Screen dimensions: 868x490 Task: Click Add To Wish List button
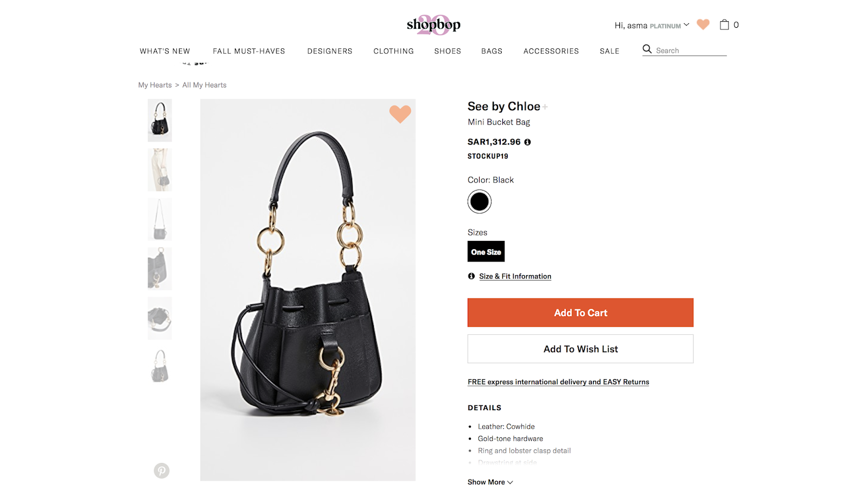(580, 349)
